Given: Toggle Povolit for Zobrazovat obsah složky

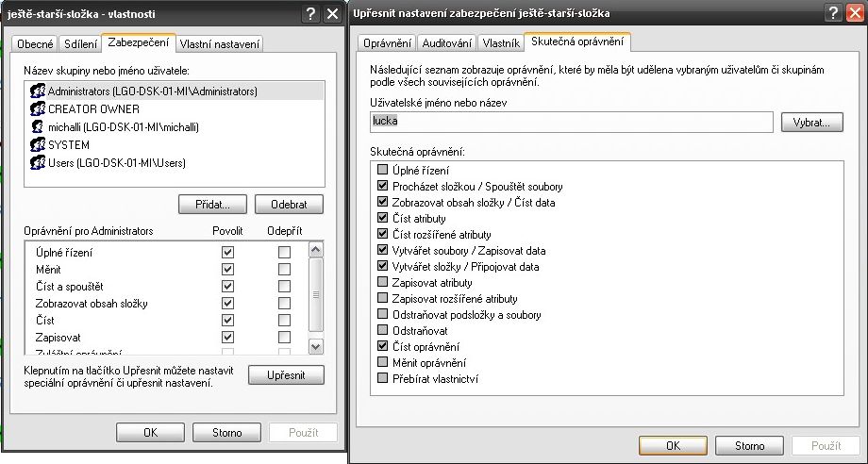Looking at the screenshot, I should coord(227,303).
